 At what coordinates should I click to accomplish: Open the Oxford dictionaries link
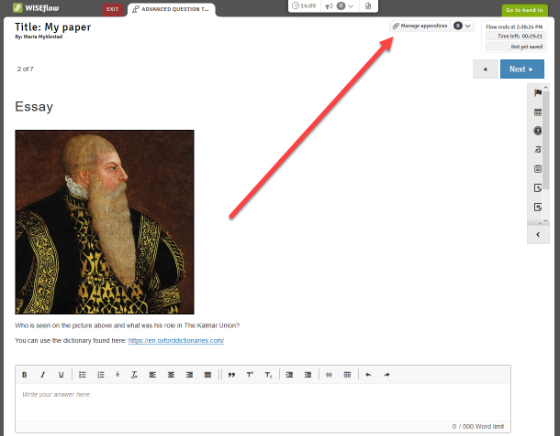(x=176, y=341)
